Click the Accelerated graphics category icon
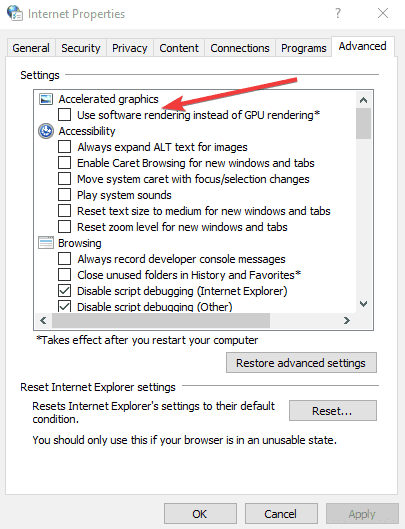The height and width of the screenshot is (529, 405). click(x=46, y=99)
